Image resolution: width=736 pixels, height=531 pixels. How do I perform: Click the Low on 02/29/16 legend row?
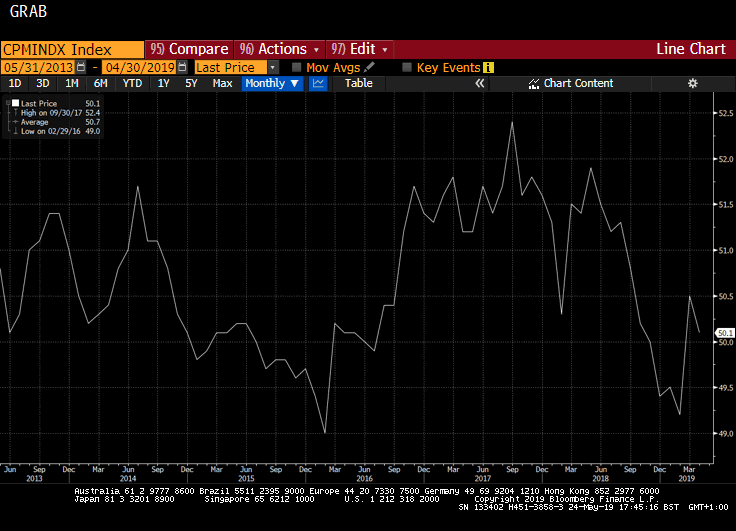57,131
